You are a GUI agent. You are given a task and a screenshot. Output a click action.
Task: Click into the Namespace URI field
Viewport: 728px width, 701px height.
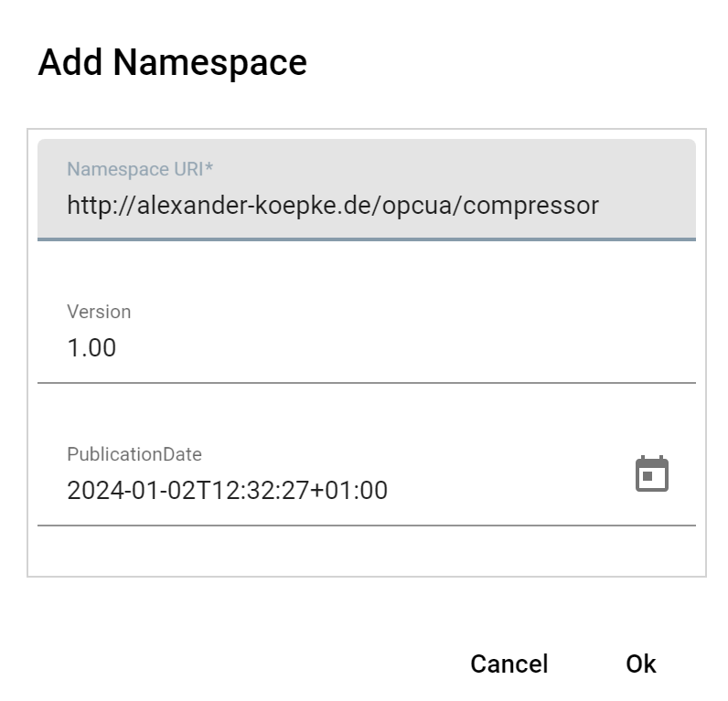(x=367, y=190)
